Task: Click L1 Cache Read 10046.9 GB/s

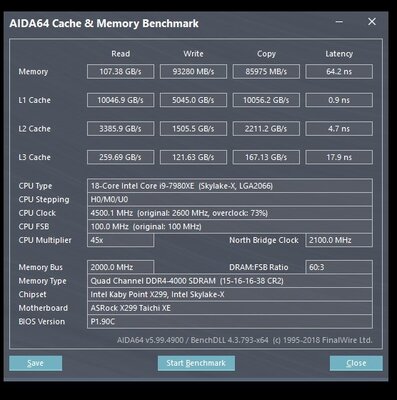Action: (121, 100)
